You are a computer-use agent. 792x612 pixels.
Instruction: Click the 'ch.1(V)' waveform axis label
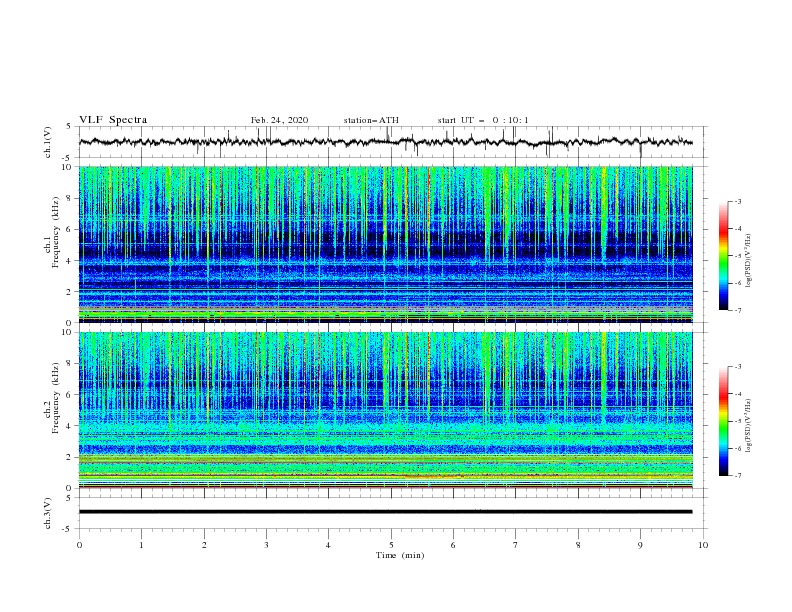pos(48,142)
